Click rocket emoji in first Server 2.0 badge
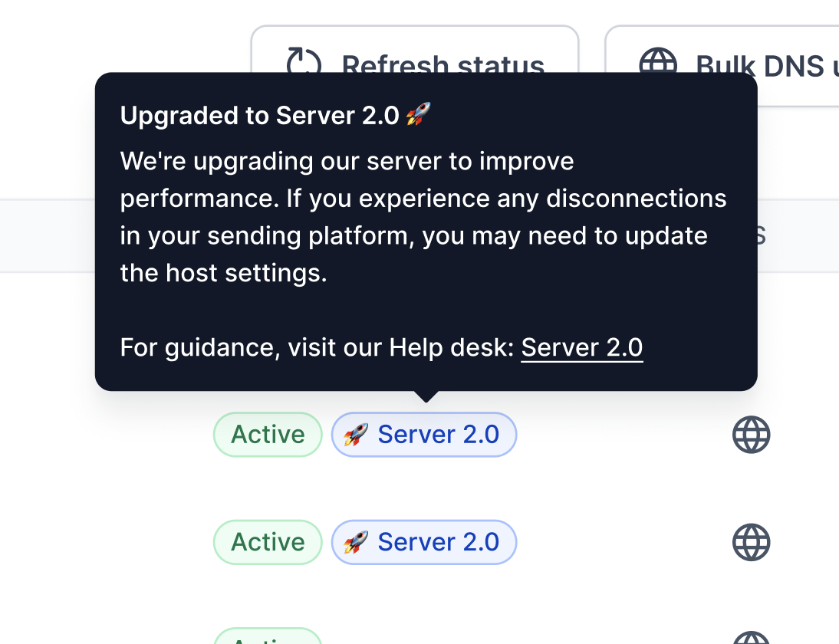Viewport: 839px width, 644px height. click(356, 435)
